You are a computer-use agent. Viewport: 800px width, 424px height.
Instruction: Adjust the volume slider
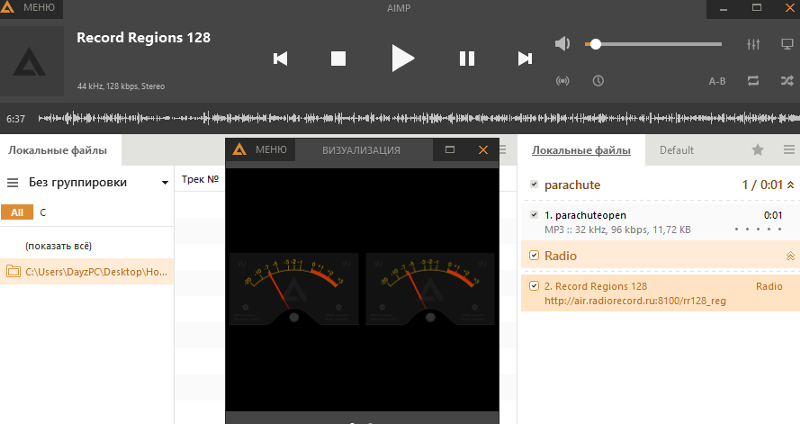(x=654, y=44)
